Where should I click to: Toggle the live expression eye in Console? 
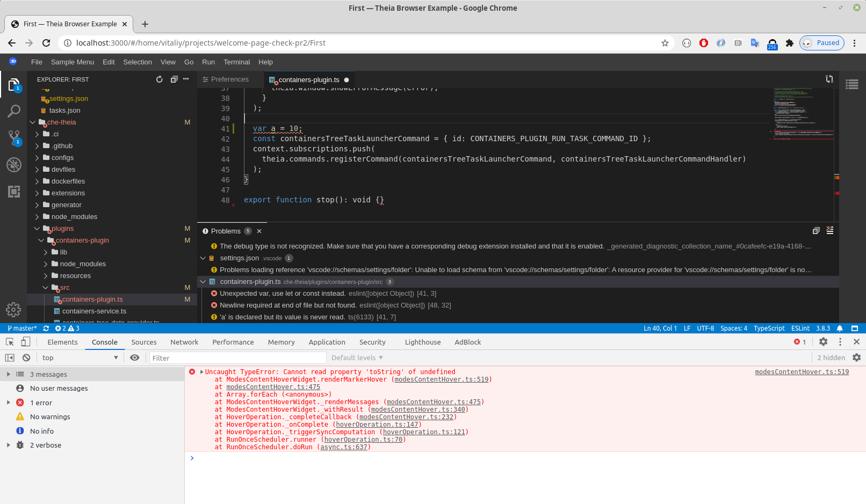pyautogui.click(x=134, y=357)
